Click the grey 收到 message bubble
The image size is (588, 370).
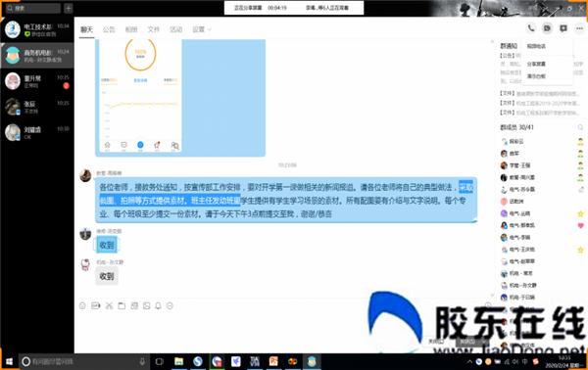[107, 276]
